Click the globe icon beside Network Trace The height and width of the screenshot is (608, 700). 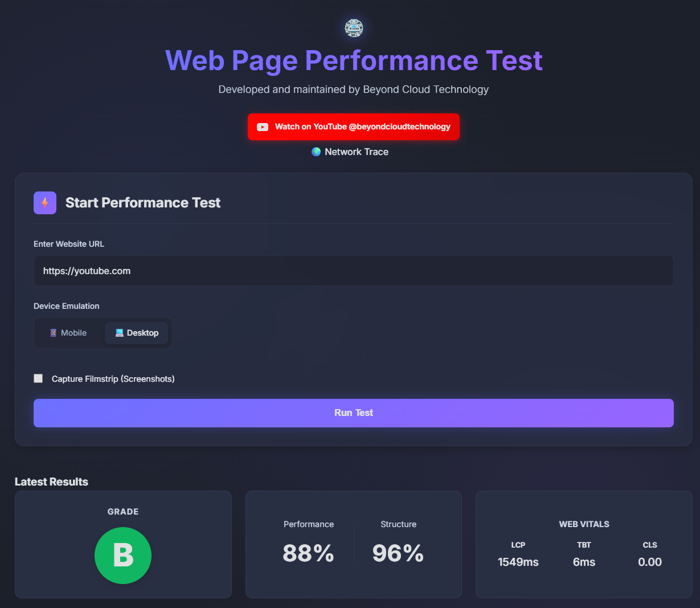click(x=316, y=152)
